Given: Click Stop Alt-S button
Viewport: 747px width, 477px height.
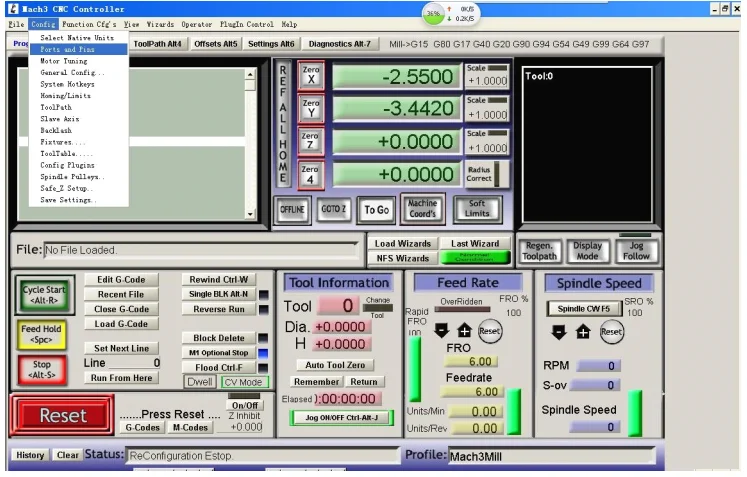Looking at the screenshot, I should tap(41, 370).
